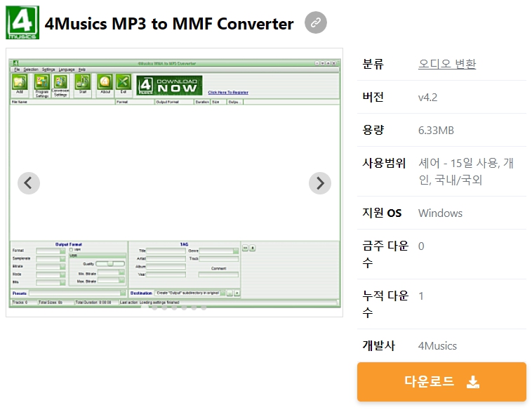532x410 pixels.
Task: Show previous screenshot with left arrow
Action: (29, 183)
